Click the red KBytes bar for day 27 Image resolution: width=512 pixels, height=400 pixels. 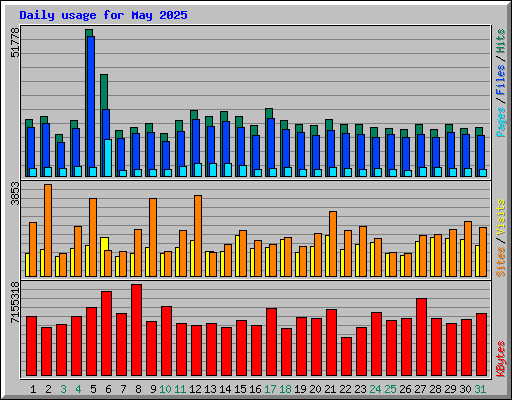421,337
